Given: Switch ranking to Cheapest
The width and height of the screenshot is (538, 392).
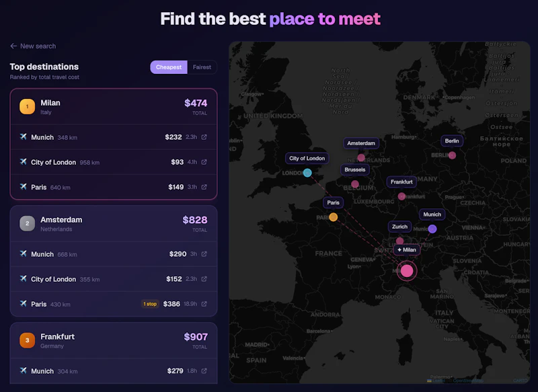Looking at the screenshot, I should coord(169,67).
